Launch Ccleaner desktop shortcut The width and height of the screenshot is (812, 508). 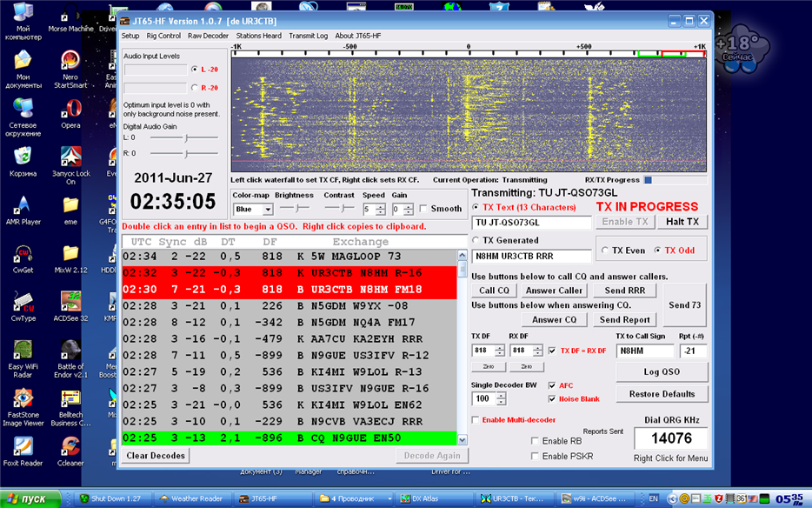(x=70, y=451)
